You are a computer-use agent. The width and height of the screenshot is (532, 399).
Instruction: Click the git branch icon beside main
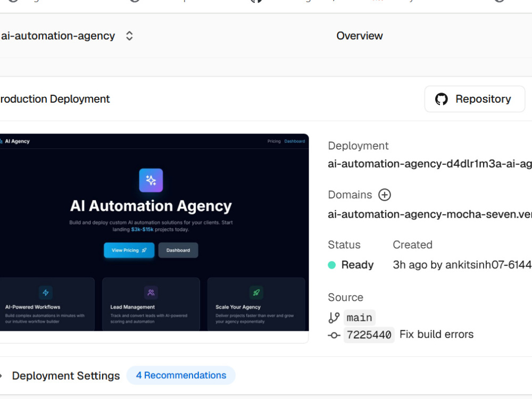click(334, 318)
